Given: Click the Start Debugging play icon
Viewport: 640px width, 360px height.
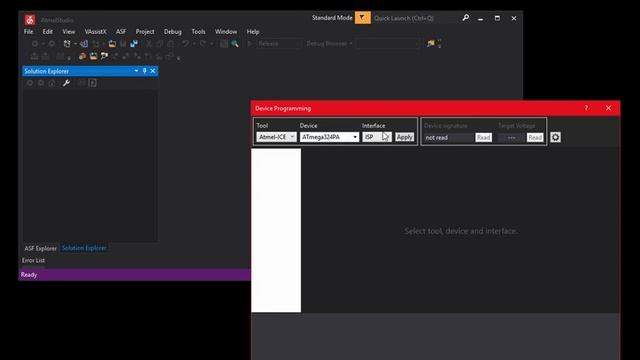Looking at the screenshot, I should [250, 44].
